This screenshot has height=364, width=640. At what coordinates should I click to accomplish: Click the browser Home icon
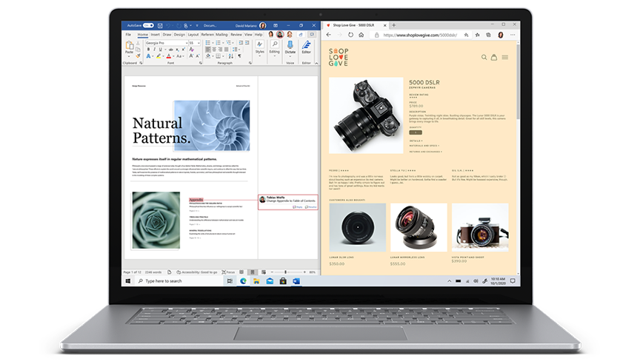click(361, 35)
